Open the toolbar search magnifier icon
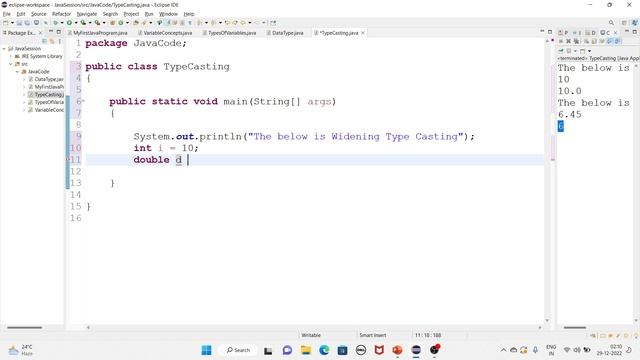The image size is (640, 360). [x=611, y=22]
